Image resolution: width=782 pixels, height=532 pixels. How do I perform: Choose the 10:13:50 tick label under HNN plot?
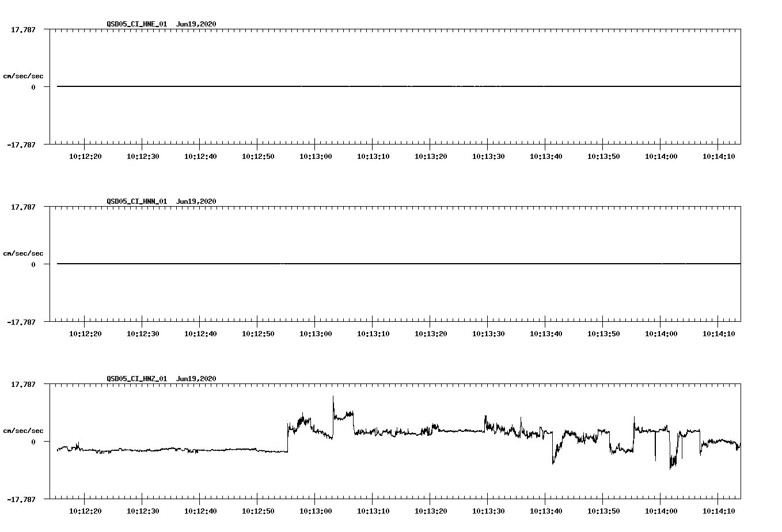[603, 334]
